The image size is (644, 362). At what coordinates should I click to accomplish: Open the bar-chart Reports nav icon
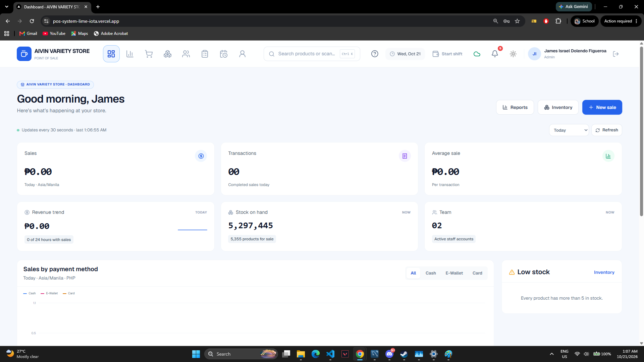tap(130, 54)
